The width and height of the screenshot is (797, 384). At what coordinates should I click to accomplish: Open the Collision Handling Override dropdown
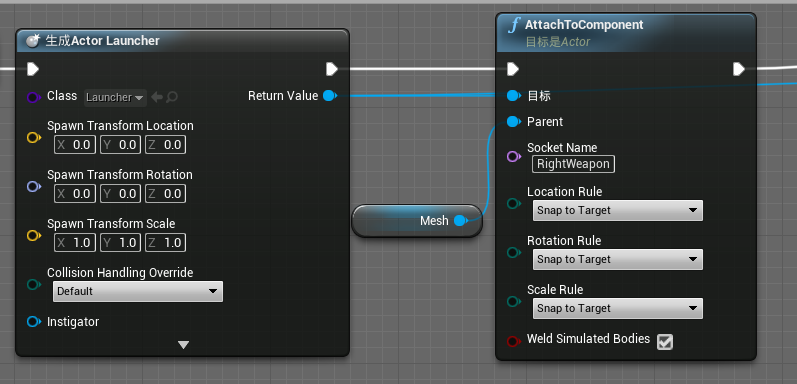pyautogui.click(x=138, y=291)
